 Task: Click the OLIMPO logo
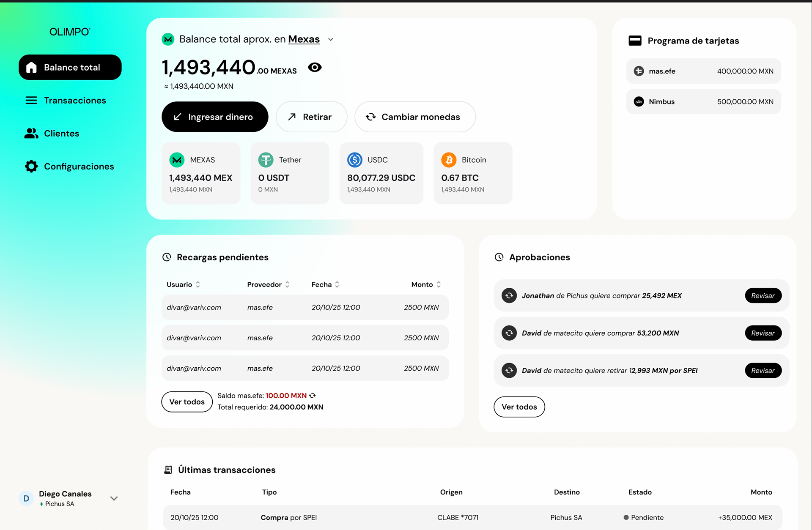click(70, 32)
